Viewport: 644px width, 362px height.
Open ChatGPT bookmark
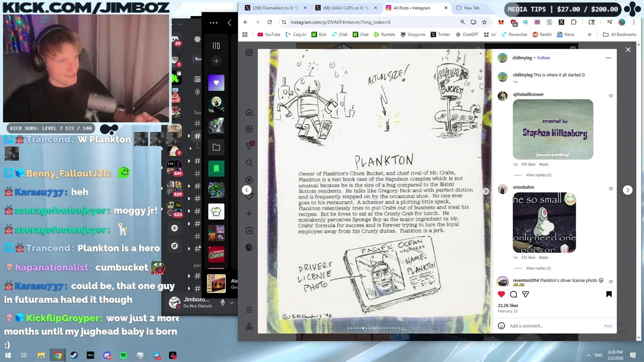[466, 35]
